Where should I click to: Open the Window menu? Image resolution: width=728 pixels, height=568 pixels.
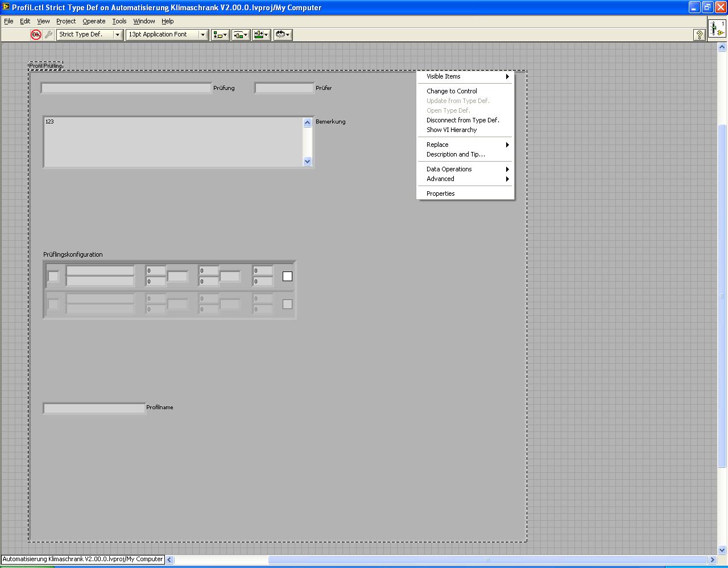point(144,21)
